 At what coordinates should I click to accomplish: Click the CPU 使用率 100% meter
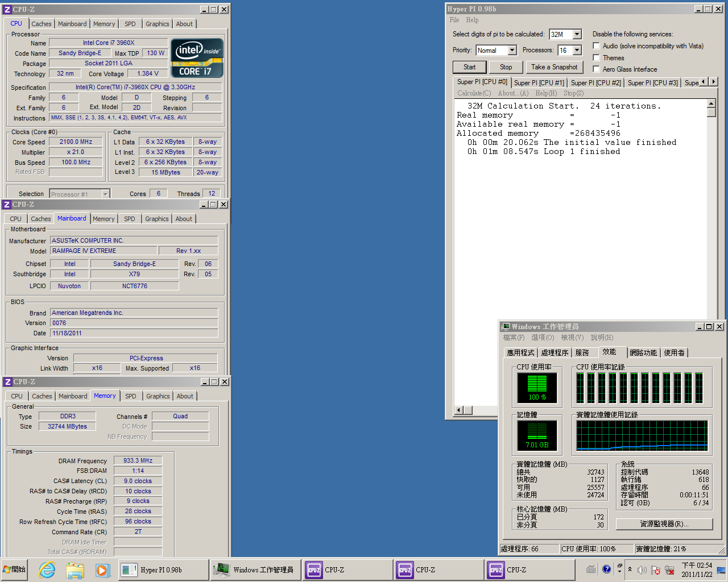tap(537, 387)
